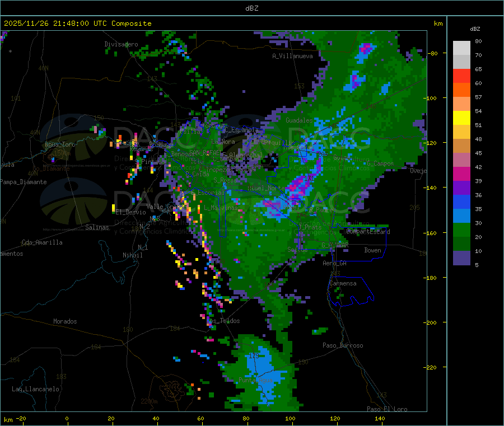The width and height of the screenshot is (504, 426).
Task: Click the A_Villanueva place label
Action: tap(292, 56)
